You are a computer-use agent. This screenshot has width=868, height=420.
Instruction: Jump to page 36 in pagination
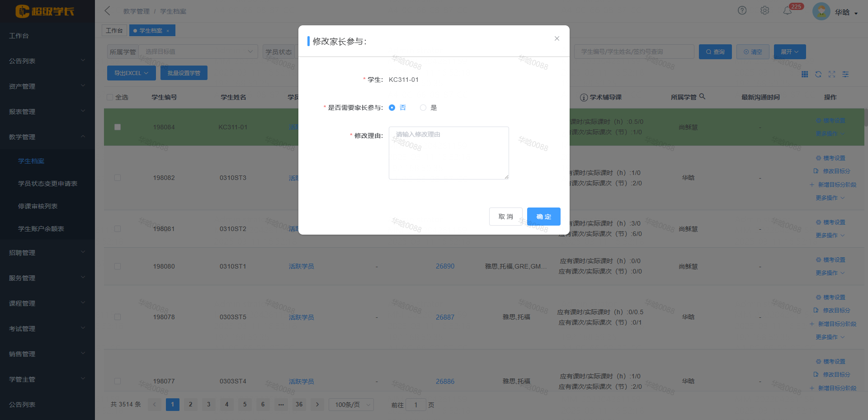click(299, 405)
